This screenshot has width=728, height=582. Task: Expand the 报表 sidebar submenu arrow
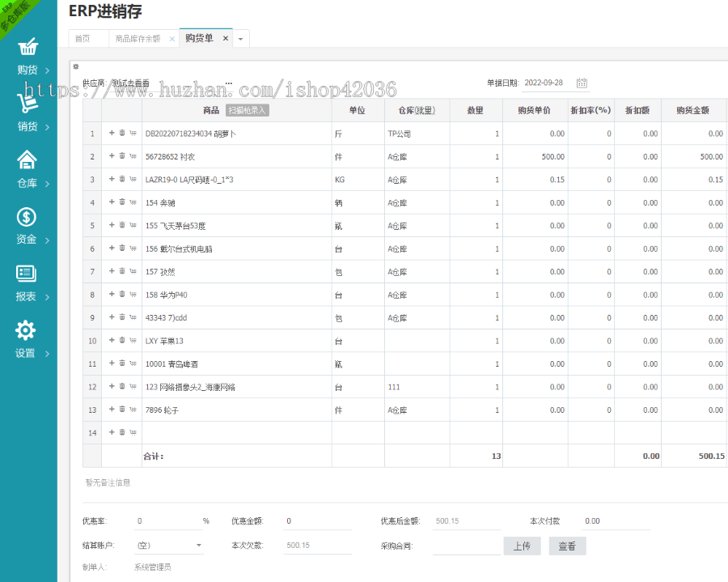point(48,297)
